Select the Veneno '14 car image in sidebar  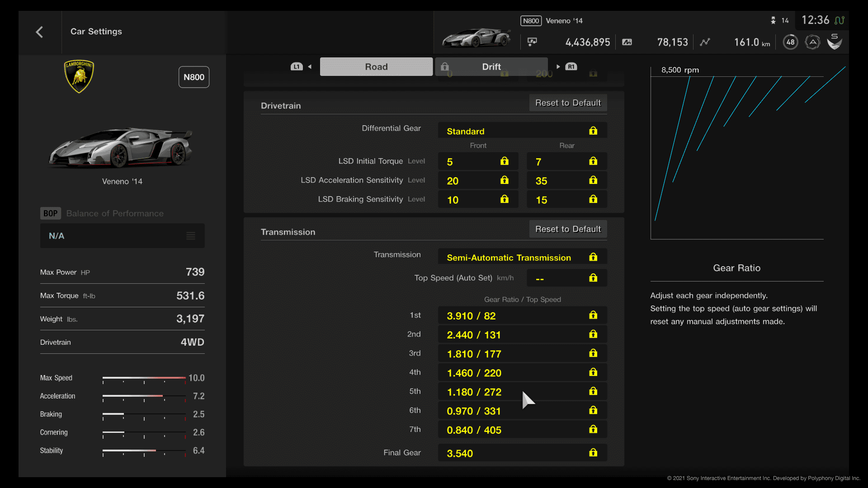tap(121, 147)
